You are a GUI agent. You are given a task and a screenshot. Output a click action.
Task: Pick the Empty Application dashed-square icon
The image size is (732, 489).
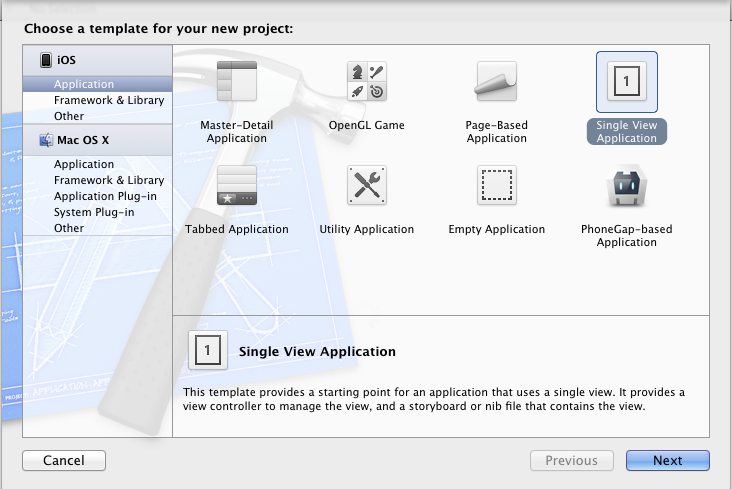(496, 185)
